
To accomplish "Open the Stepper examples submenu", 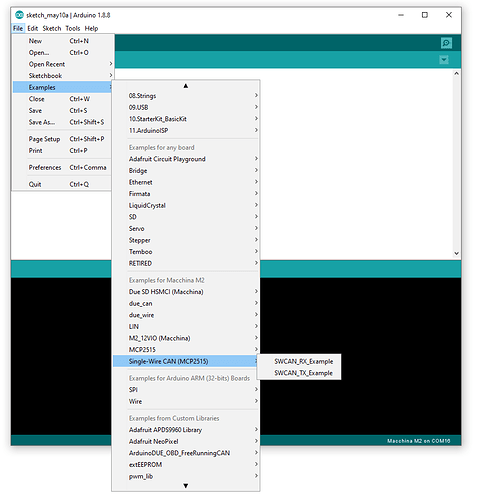I will [186, 240].
